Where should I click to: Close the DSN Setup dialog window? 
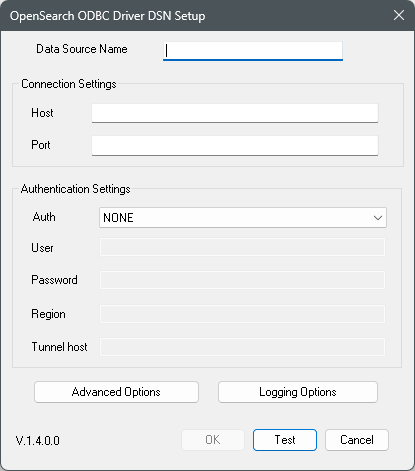(399, 15)
